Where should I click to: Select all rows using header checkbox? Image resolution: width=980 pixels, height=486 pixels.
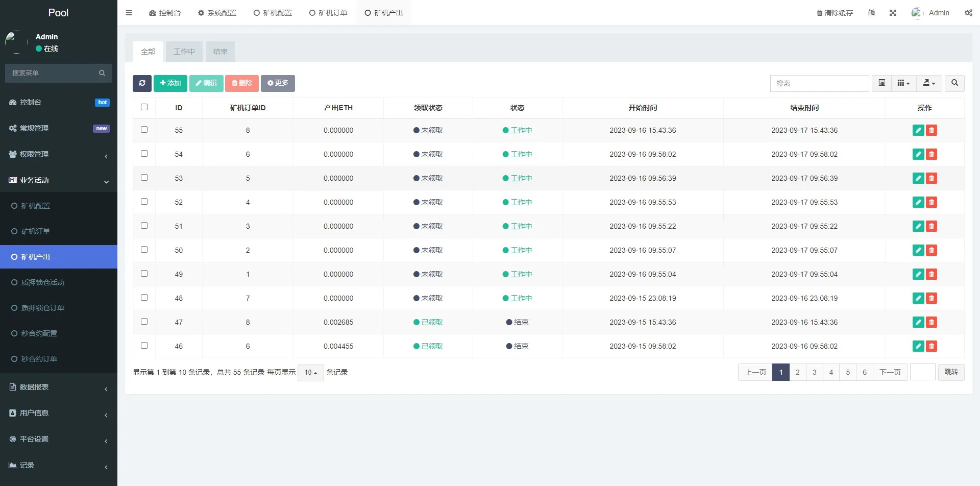tap(144, 107)
